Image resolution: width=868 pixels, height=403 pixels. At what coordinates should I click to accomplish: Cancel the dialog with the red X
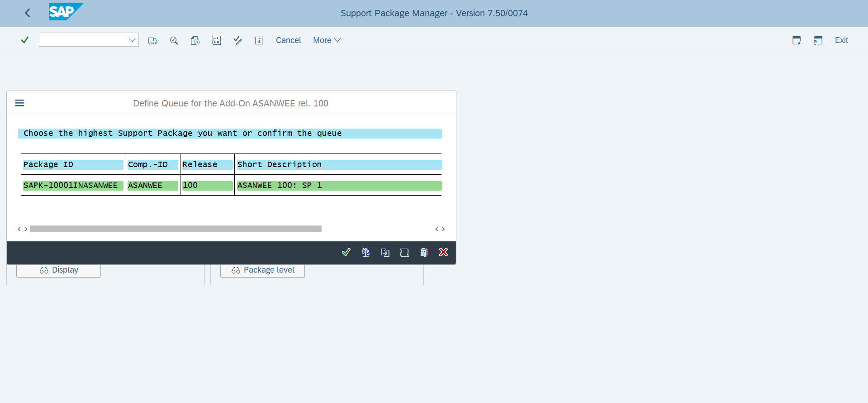click(x=443, y=252)
